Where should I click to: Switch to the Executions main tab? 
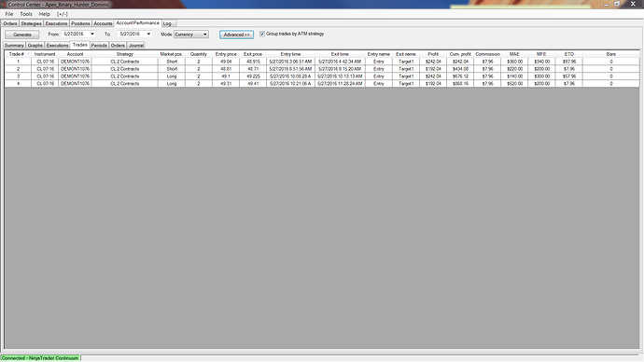click(56, 23)
